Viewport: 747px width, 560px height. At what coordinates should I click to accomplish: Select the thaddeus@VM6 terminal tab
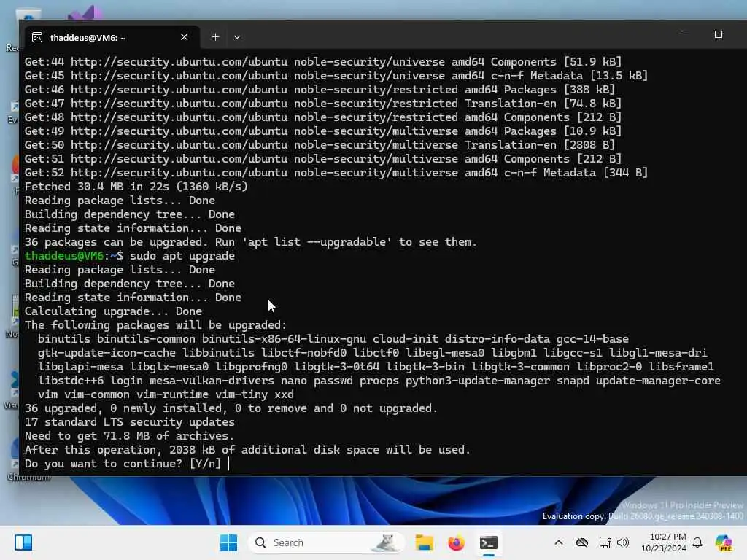pos(111,37)
